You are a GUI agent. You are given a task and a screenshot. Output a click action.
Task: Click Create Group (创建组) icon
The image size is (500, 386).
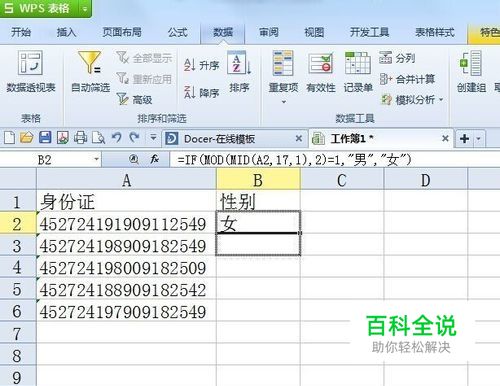point(470,63)
